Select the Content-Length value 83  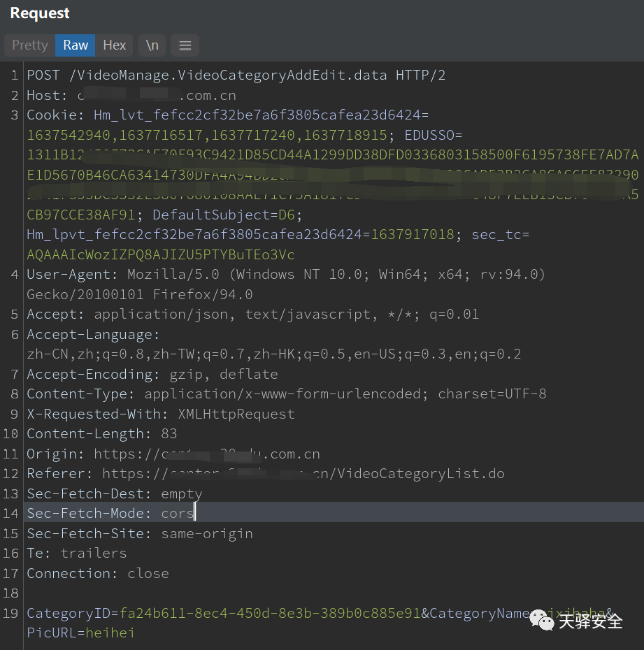[x=169, y=434]
